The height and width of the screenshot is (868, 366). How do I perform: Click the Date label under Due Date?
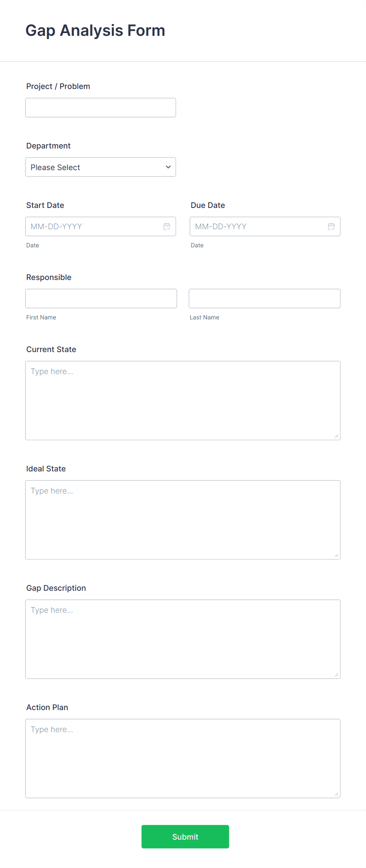(197, 245)
